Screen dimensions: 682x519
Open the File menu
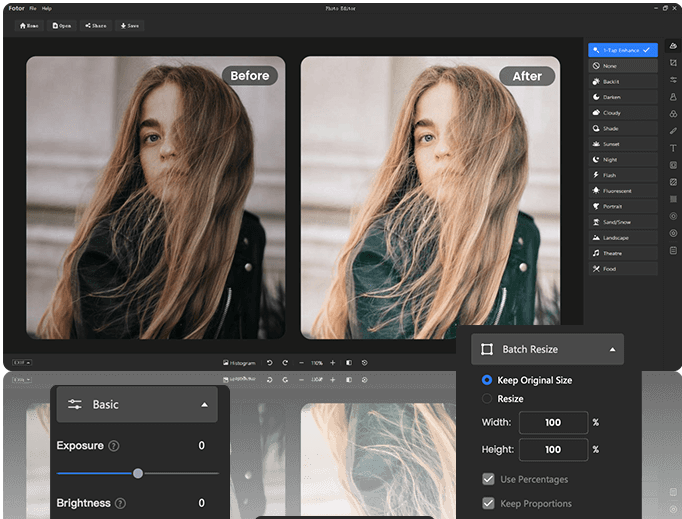33,8
